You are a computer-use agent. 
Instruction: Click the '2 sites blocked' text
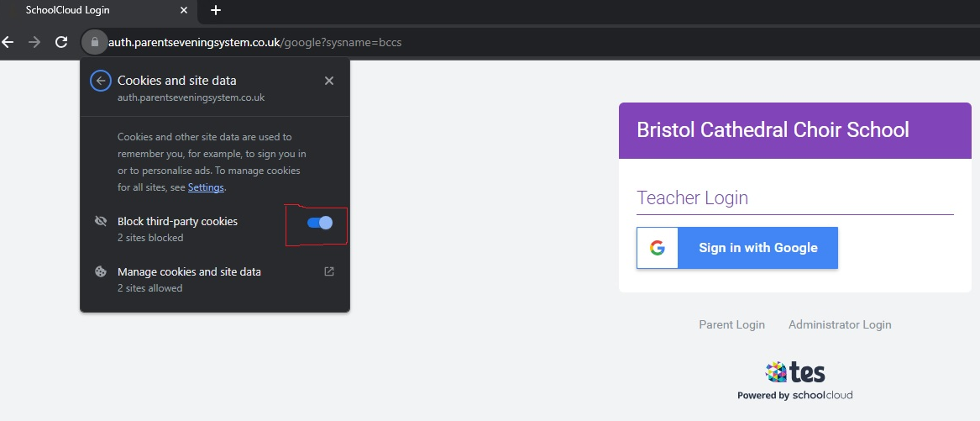[x=150, y=238]
